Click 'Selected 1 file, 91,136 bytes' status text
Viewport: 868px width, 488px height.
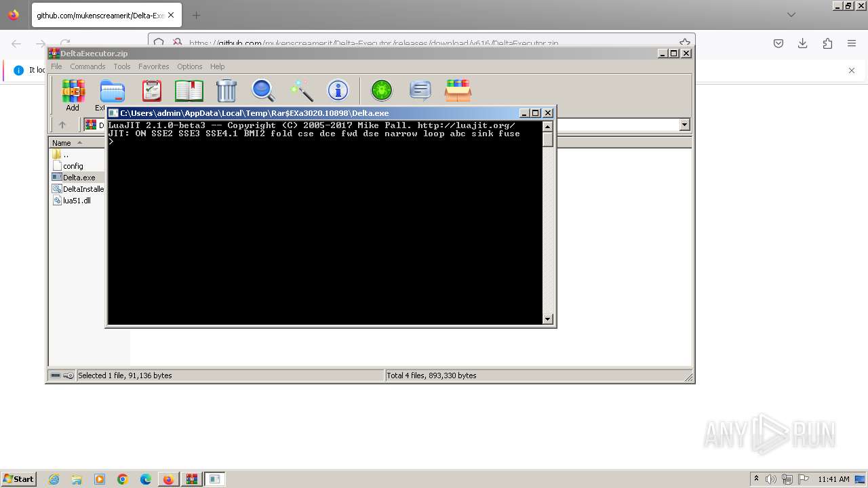125,375
